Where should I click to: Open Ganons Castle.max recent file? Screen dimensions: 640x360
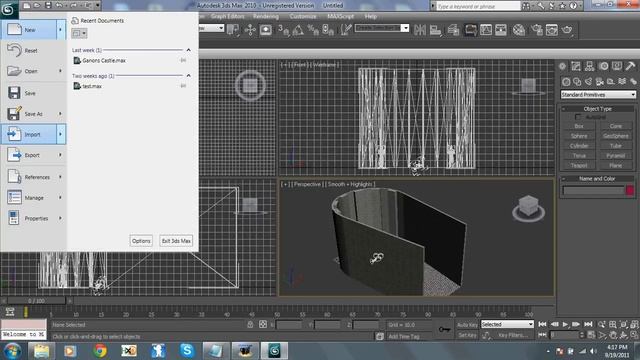104,60
